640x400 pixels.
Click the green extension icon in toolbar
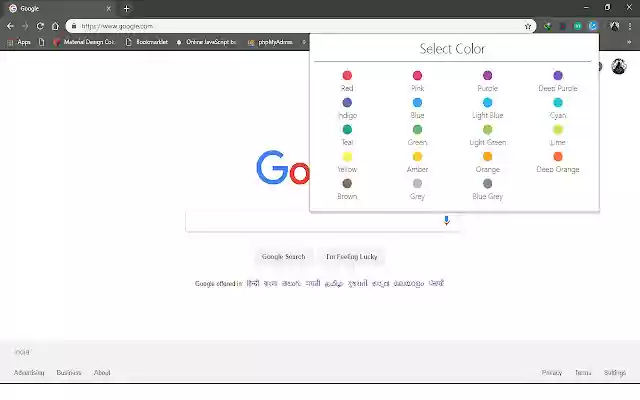tap(578, 26)
